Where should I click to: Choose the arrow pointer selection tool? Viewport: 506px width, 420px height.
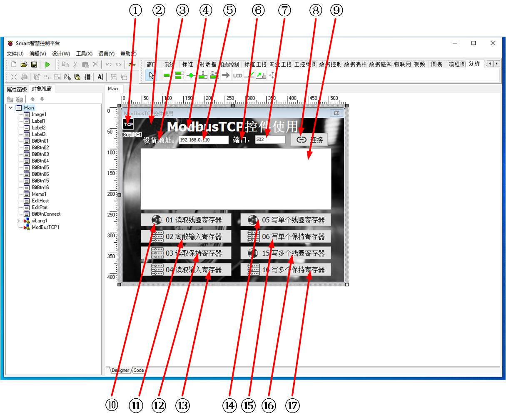pos(152,75)
